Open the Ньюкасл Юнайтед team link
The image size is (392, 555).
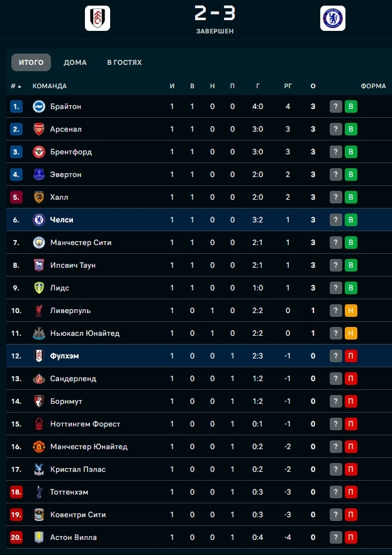(x=85, y=333)
